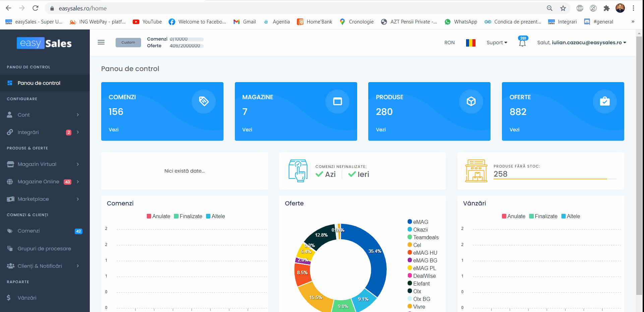Click the Romanian flag language icon
Screen dimensions: 644x312
(x=470, y=43)
